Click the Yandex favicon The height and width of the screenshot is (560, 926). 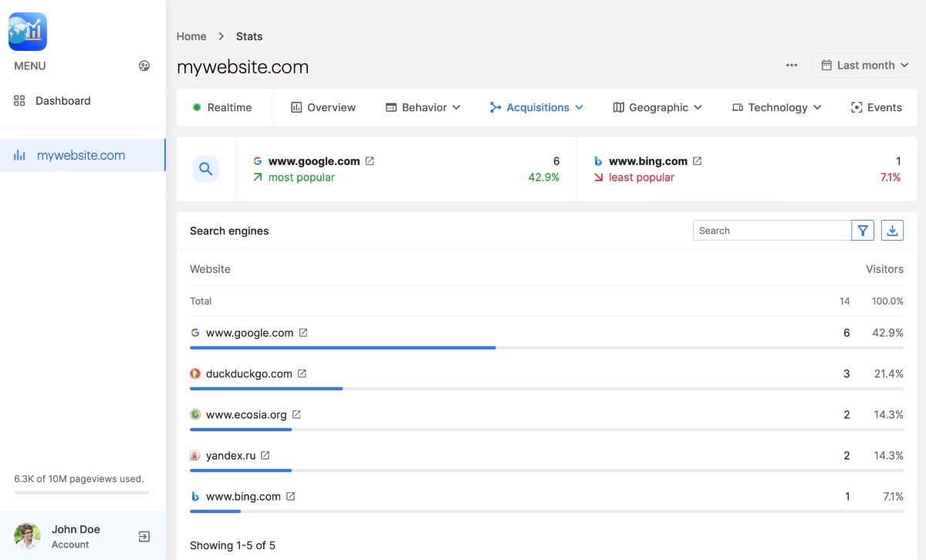(x=195, y=455)
